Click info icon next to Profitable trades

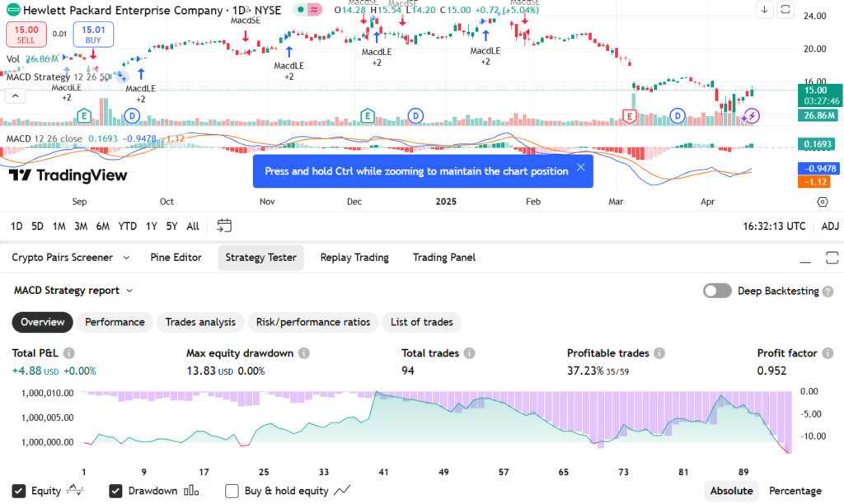(659, 352)
